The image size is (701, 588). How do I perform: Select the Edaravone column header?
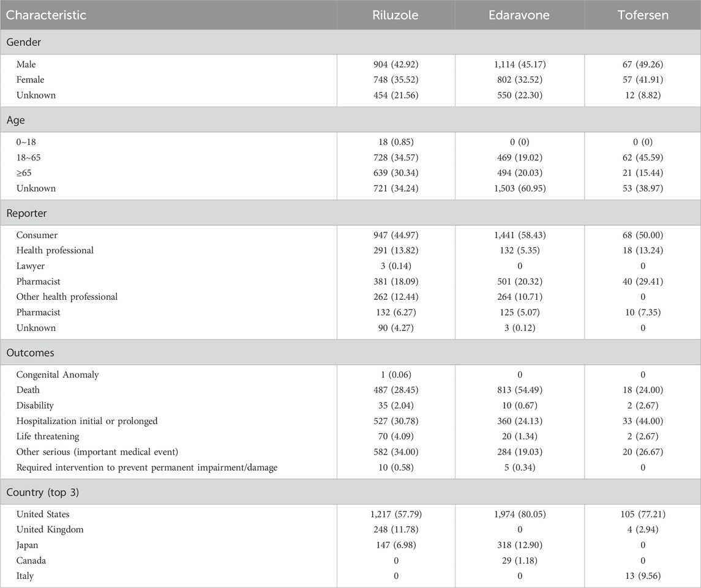point(519,15)
